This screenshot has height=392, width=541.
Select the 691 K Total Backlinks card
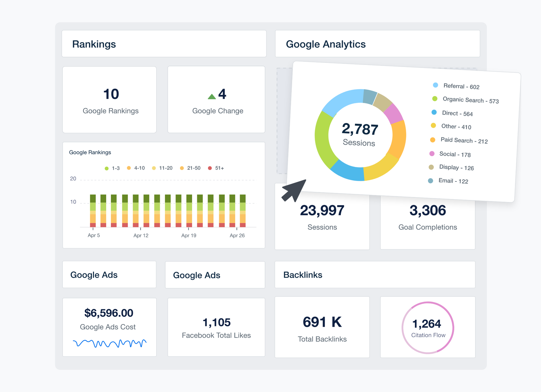tap(322, 327)
